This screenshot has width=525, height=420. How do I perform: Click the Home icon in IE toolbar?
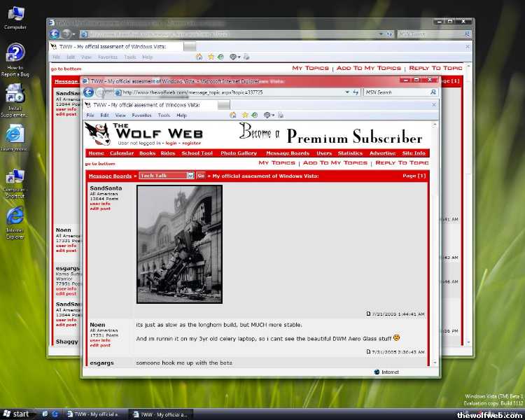point(232,115)
